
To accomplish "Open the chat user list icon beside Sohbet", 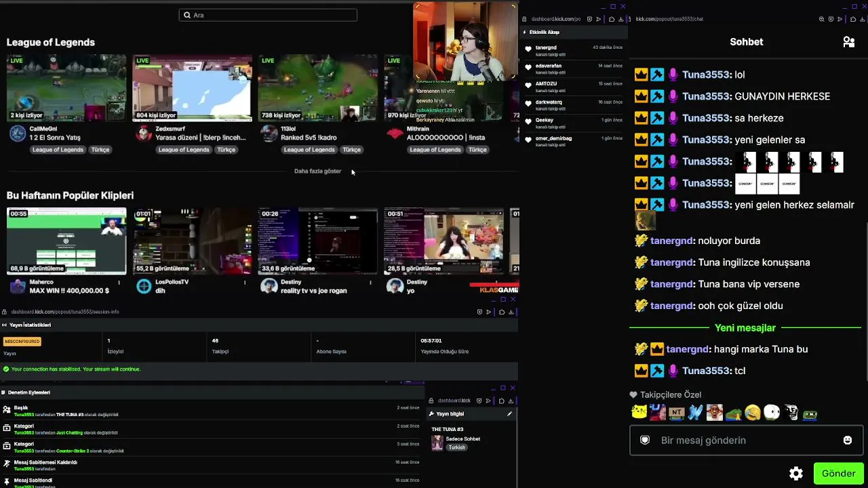I will (x=848, y=42).
